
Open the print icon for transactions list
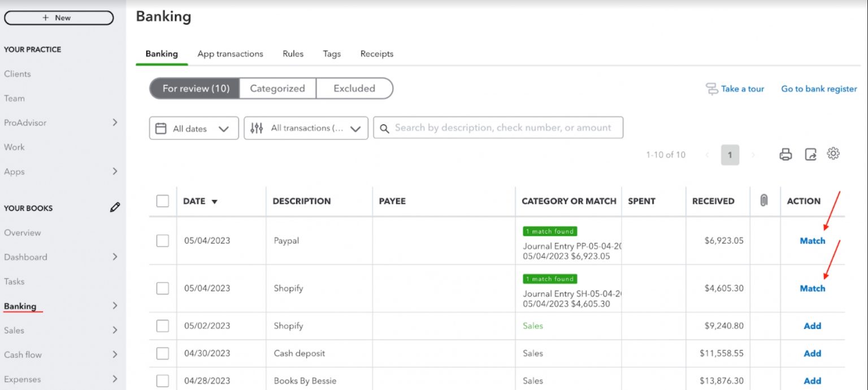(785, 154)
